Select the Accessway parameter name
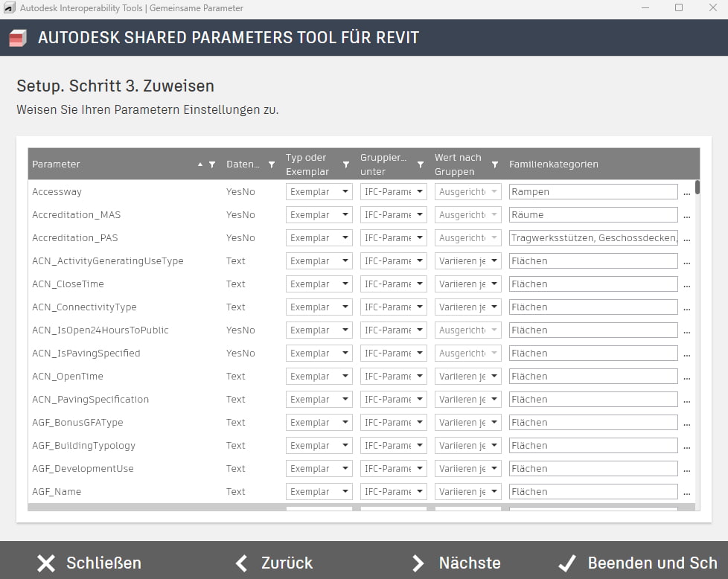 (57, 192)
